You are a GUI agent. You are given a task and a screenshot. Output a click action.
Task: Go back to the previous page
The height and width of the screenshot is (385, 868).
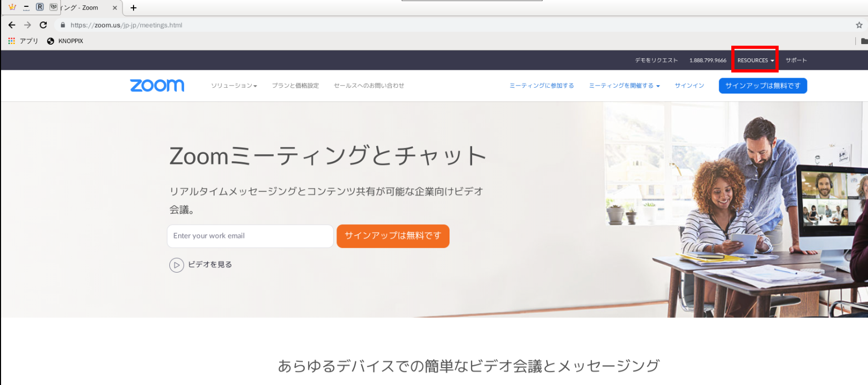click(x=12, y=25)
